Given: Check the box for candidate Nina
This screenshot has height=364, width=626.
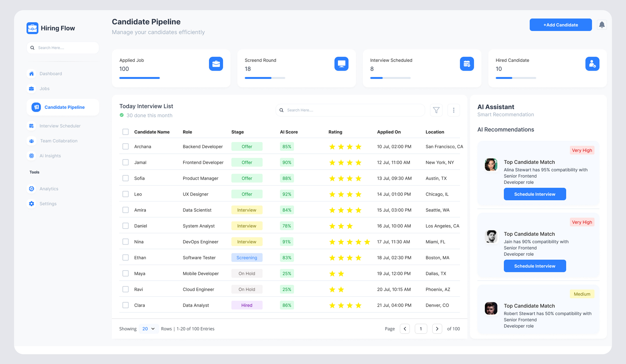Looking at the screenshot, I should [125, 242].
